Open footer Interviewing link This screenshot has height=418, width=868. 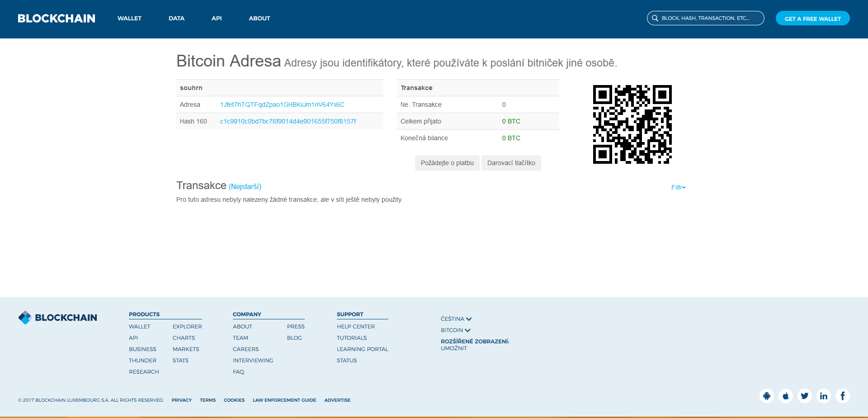tap(253, 361)
